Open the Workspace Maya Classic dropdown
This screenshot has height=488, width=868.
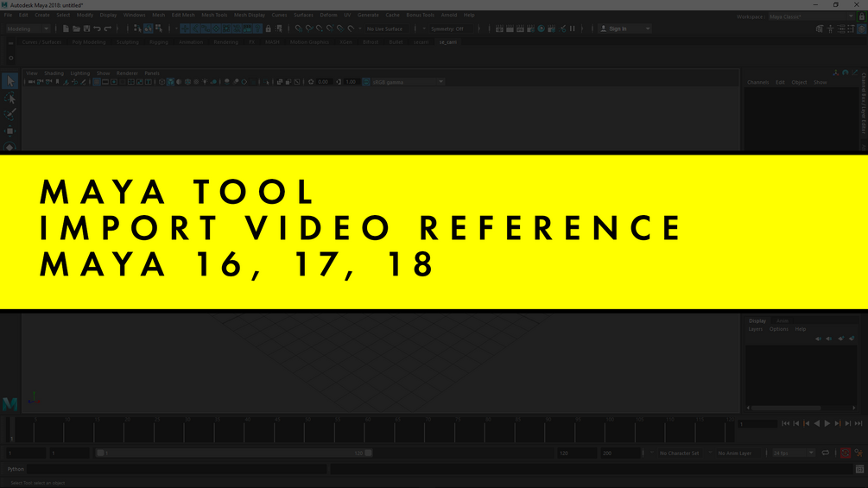(x=811, y=16)
